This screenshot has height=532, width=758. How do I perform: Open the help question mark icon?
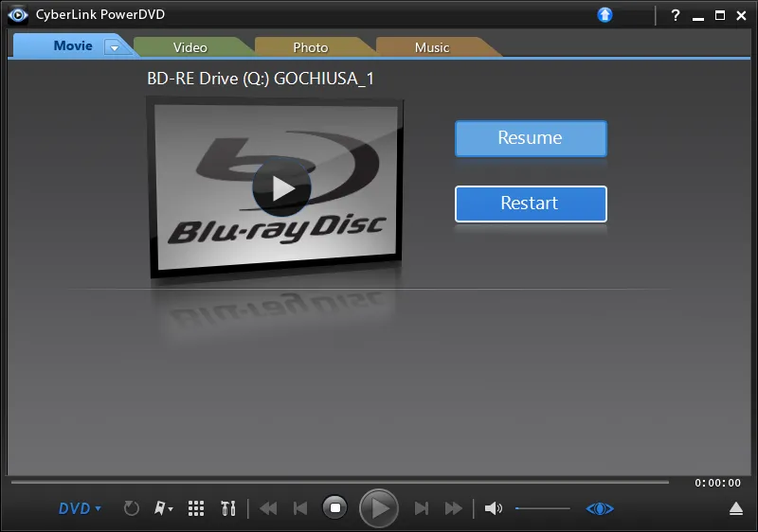point(676,15)
